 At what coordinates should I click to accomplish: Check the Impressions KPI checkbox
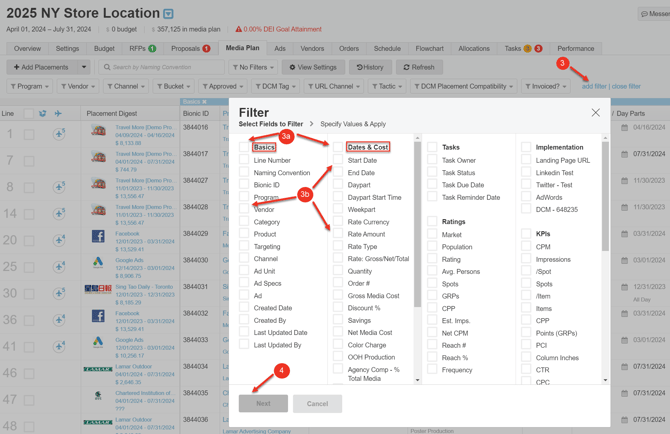[x=526, y=258]
